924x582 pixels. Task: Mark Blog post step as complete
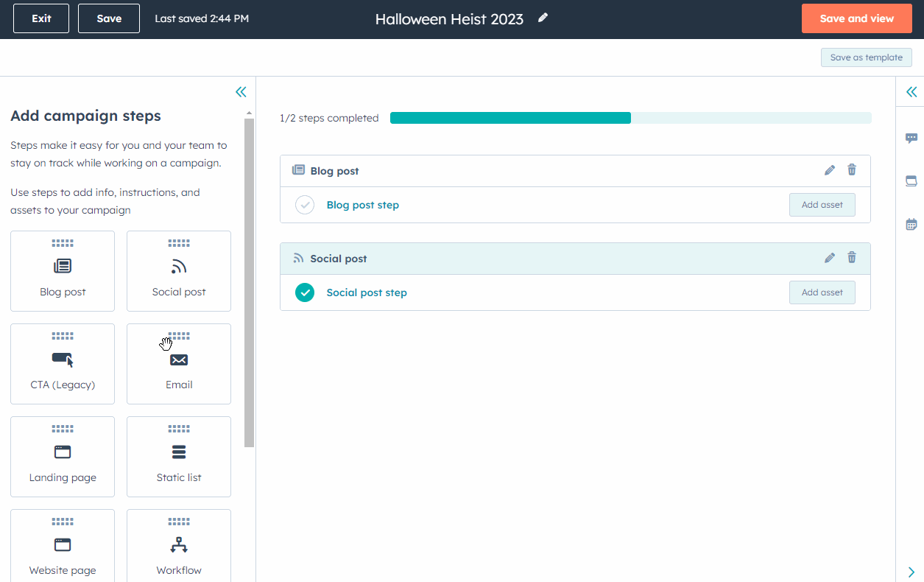coord(305,205)
